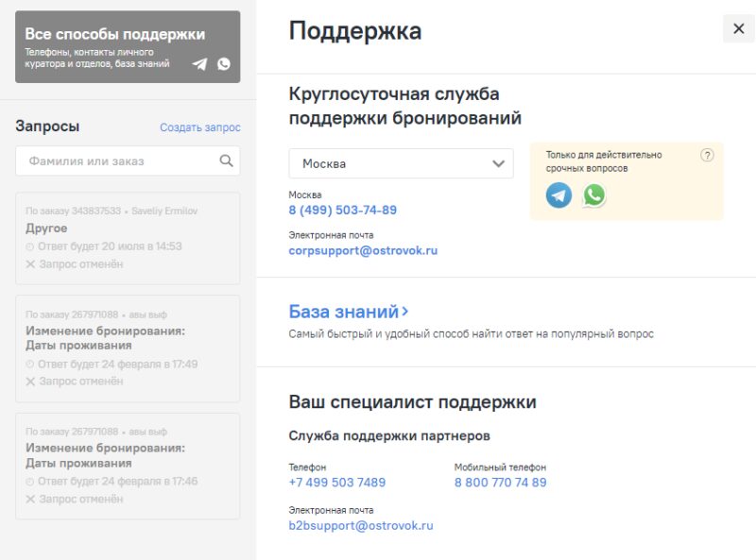Screen dimensions: 756x560
Task: Click the WhatsApp icon in urgent questions box
Action: click(593, 195)
